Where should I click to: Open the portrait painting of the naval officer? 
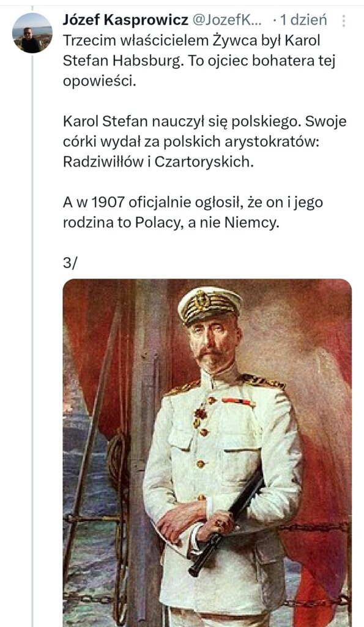pos(207,452)
